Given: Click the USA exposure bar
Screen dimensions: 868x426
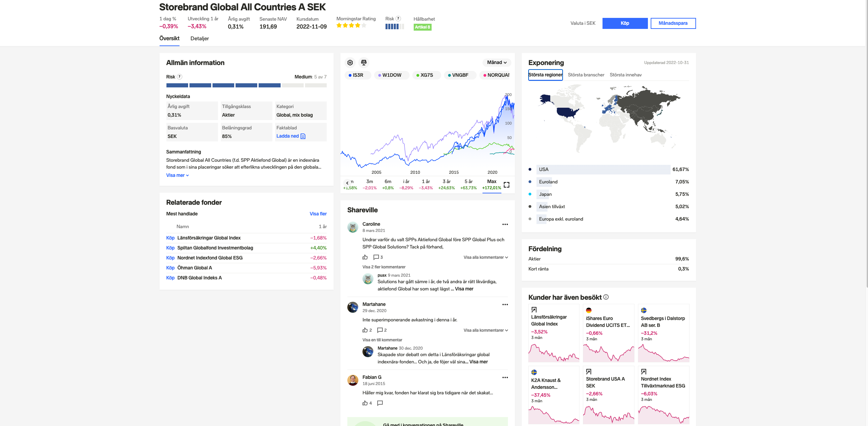Looking at the screenshot, I should 603,169.
